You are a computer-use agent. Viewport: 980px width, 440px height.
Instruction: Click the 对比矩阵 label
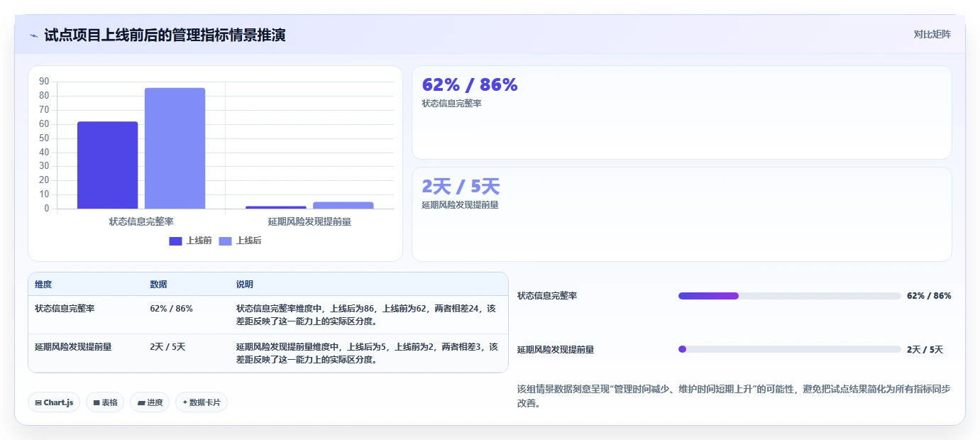click(932, 34)
